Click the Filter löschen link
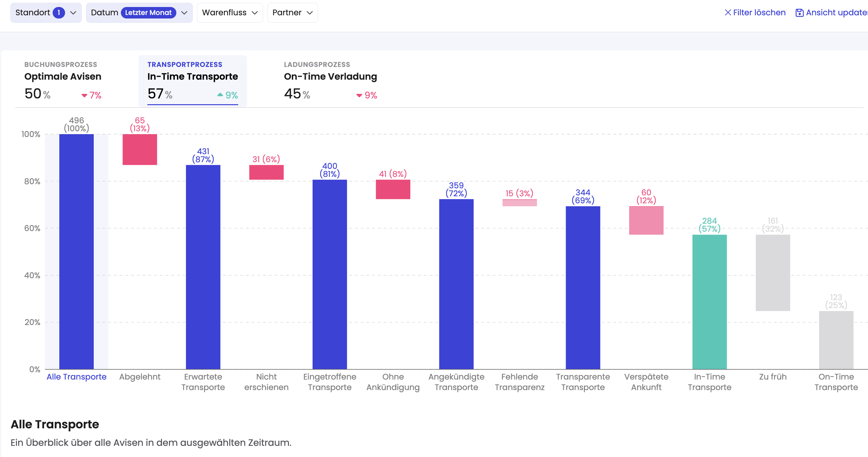 (x=759, y=13)
